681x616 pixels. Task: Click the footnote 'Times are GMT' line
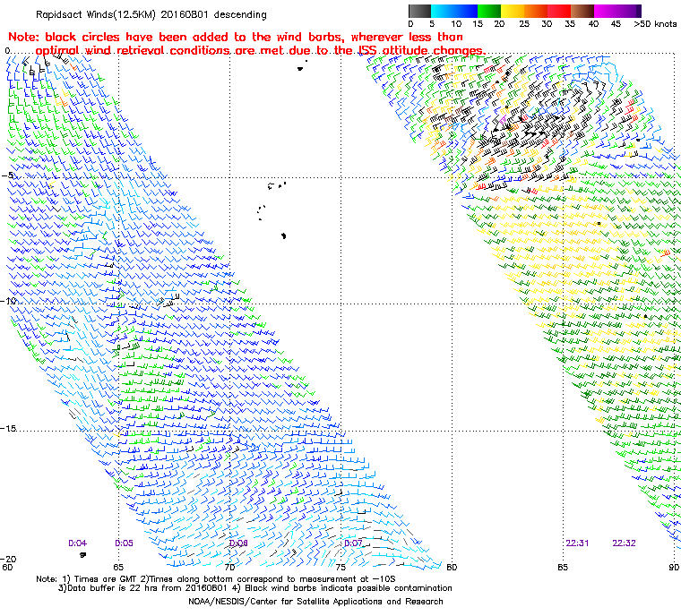[216, 579]
